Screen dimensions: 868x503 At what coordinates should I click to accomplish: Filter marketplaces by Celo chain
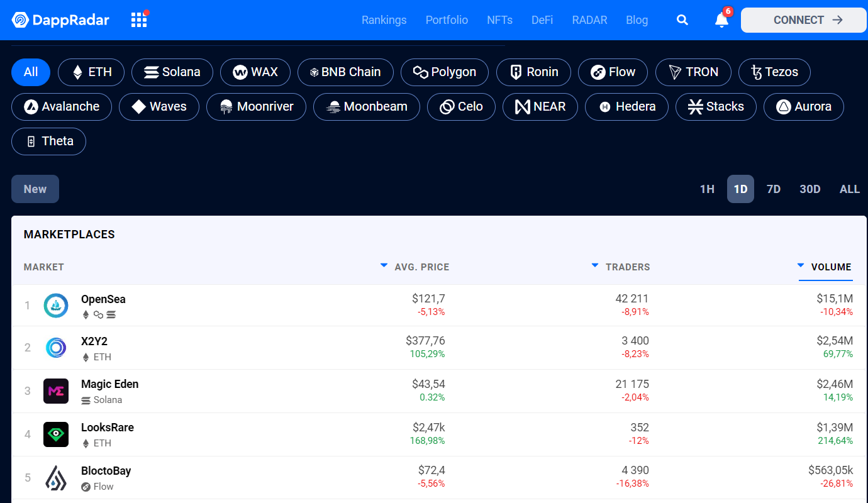(x=461, y=106)
